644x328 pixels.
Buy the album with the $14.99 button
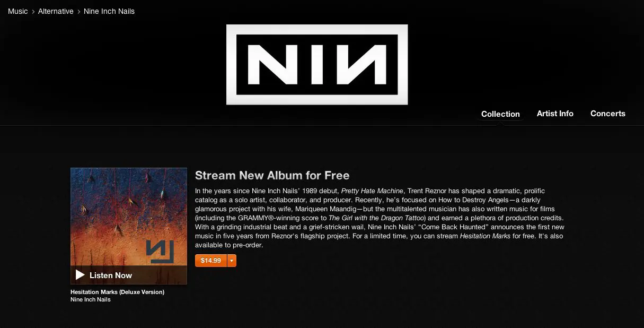211,261
